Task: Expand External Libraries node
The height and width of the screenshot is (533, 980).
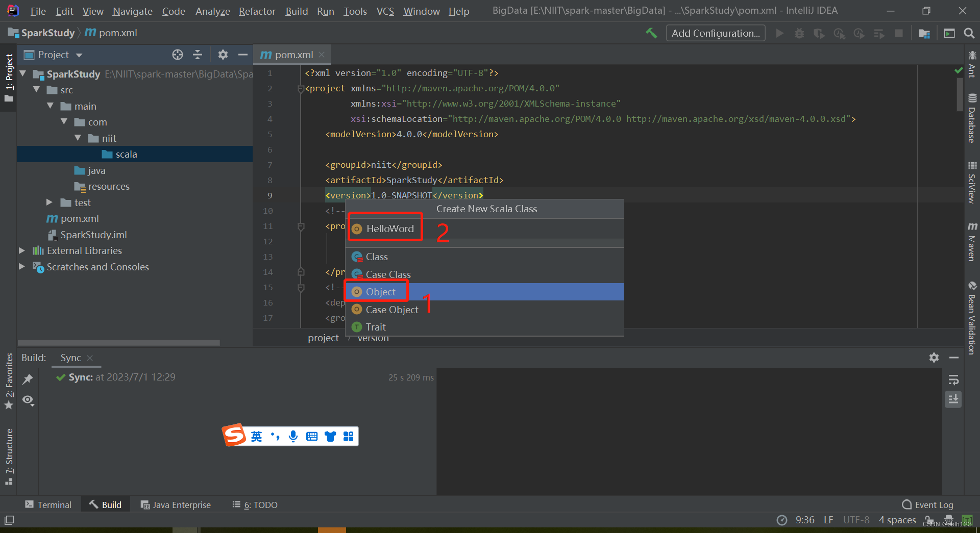Action: click(22, 250)
